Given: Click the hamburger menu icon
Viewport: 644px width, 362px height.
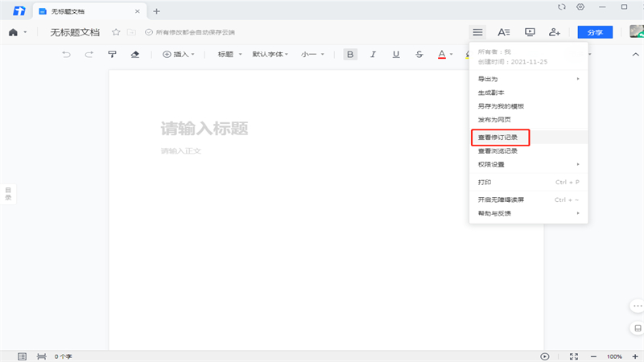Looking at the screenshot, I should tap(477, 32).
